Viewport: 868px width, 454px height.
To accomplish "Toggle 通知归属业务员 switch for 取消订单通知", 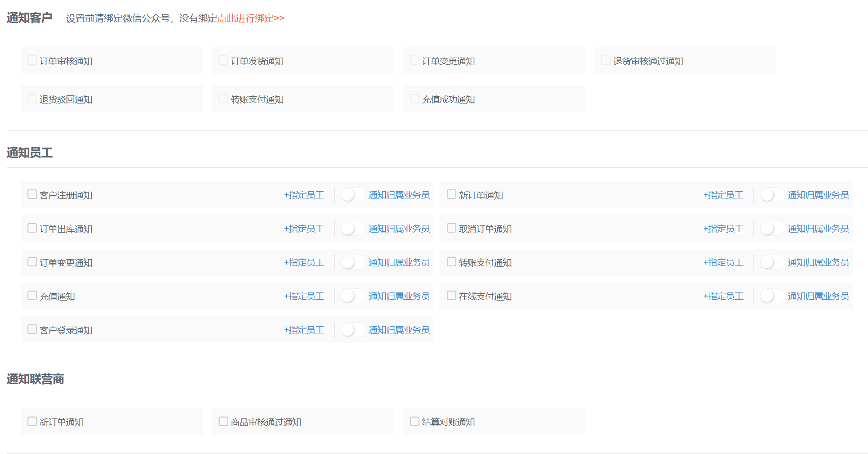I will [x=772, y=229].
